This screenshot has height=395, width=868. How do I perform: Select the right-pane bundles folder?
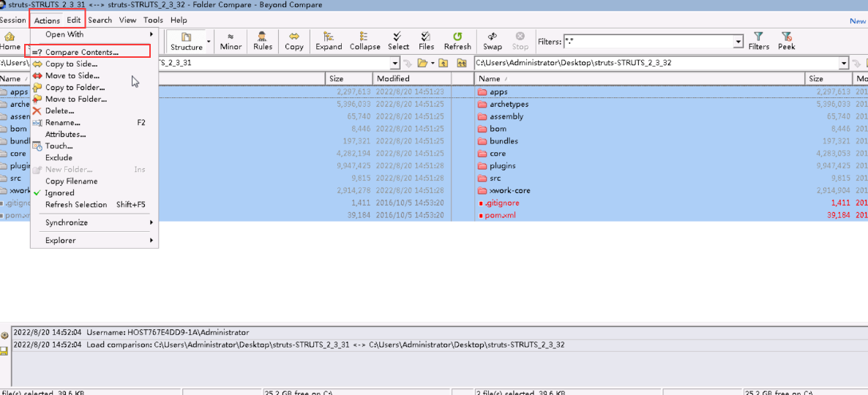[504, 141]
